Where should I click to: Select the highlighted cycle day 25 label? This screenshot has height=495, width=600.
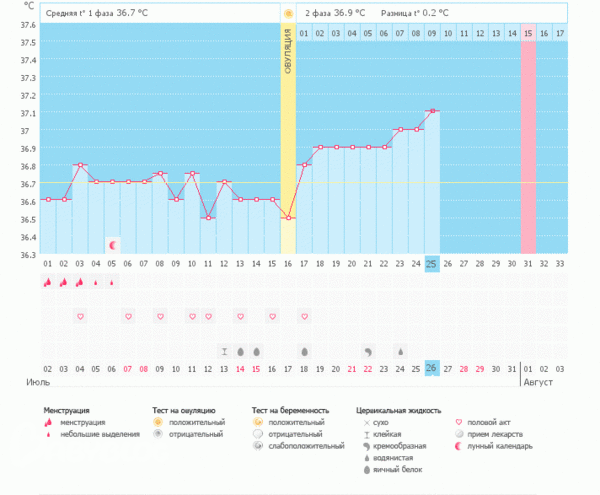pos(432,264)
